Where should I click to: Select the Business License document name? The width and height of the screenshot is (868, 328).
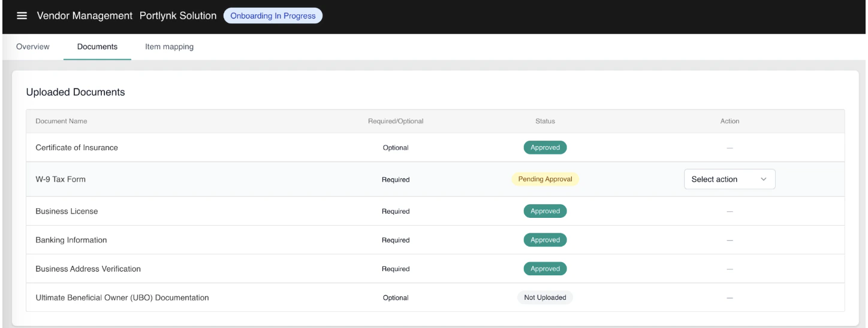[x=67, y=211]
